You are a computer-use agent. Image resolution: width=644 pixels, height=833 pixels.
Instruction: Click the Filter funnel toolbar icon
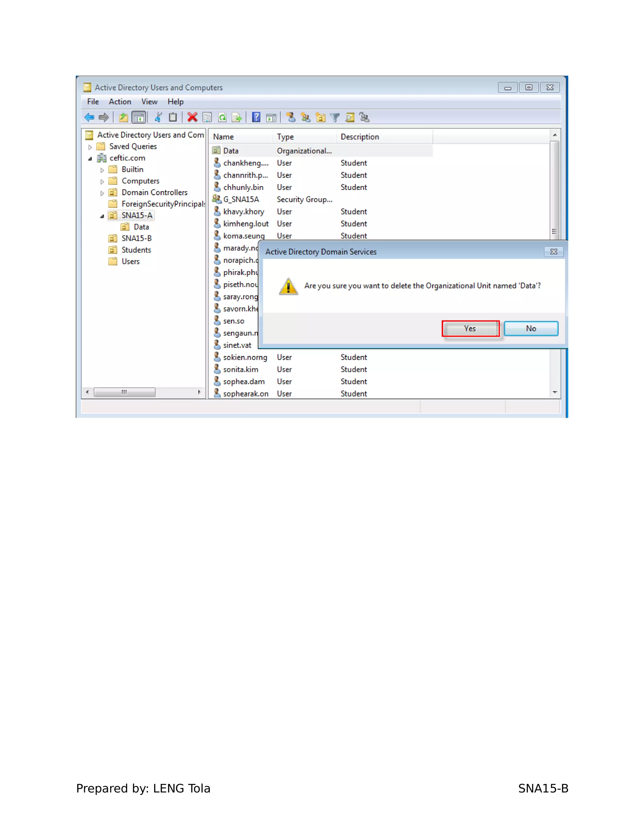[335, 118]
